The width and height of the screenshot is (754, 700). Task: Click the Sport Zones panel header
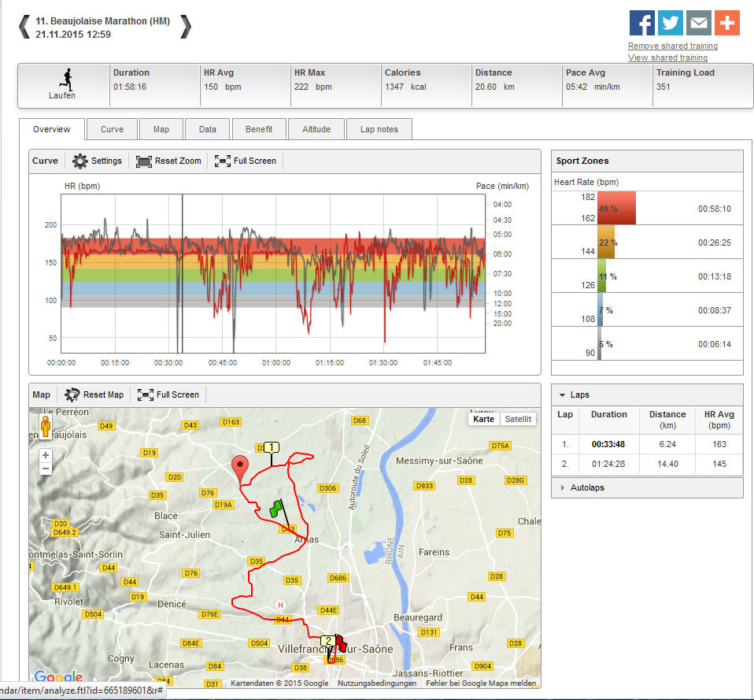647,161
